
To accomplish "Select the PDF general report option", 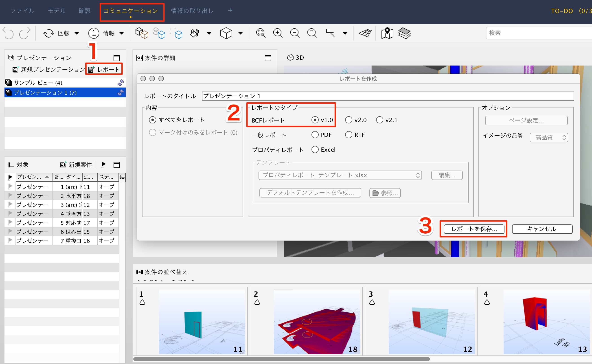I will click(x=315, y=135).
